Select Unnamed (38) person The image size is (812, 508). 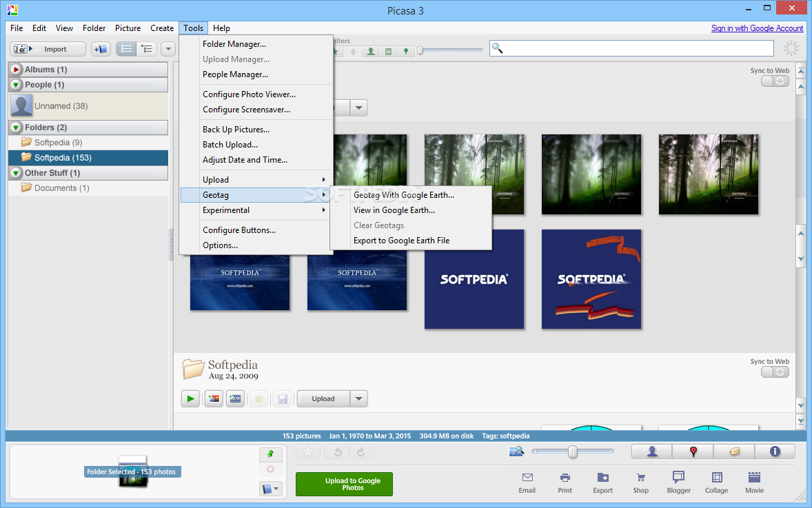(x=88, y=105)
